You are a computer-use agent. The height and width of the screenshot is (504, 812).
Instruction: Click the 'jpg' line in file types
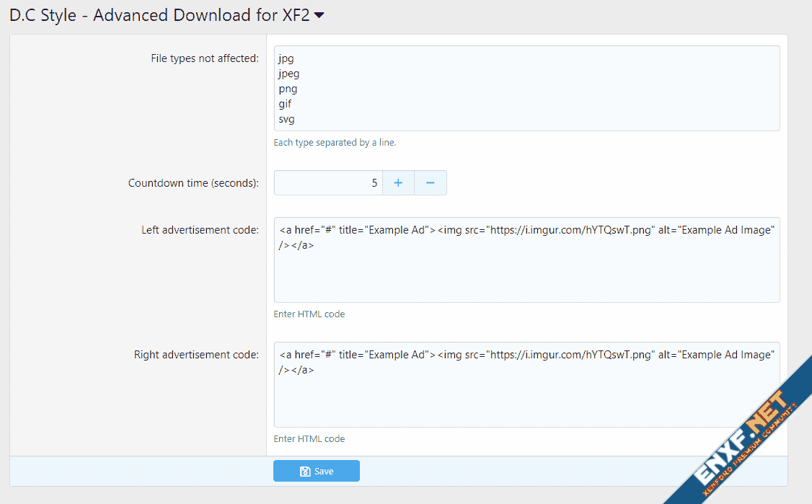286,58
